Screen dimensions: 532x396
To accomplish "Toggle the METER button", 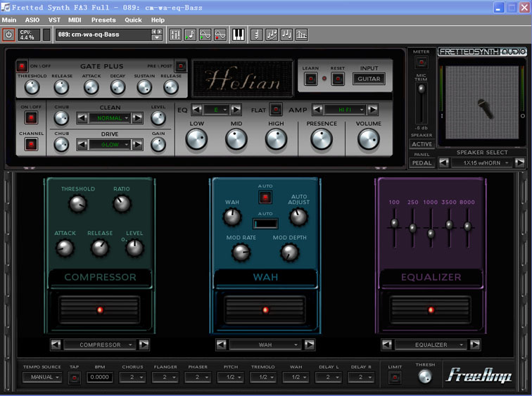I will point(422,62).
